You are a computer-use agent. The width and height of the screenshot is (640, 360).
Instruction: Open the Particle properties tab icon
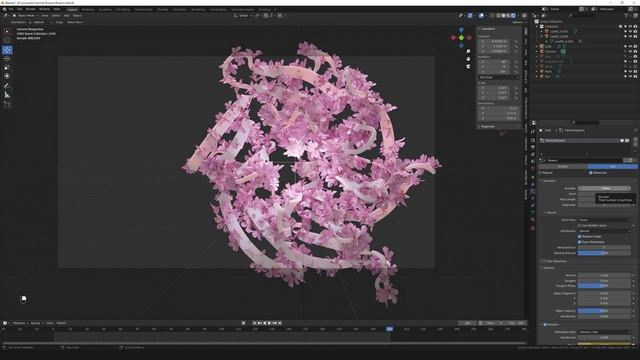(x=533, y=191)
